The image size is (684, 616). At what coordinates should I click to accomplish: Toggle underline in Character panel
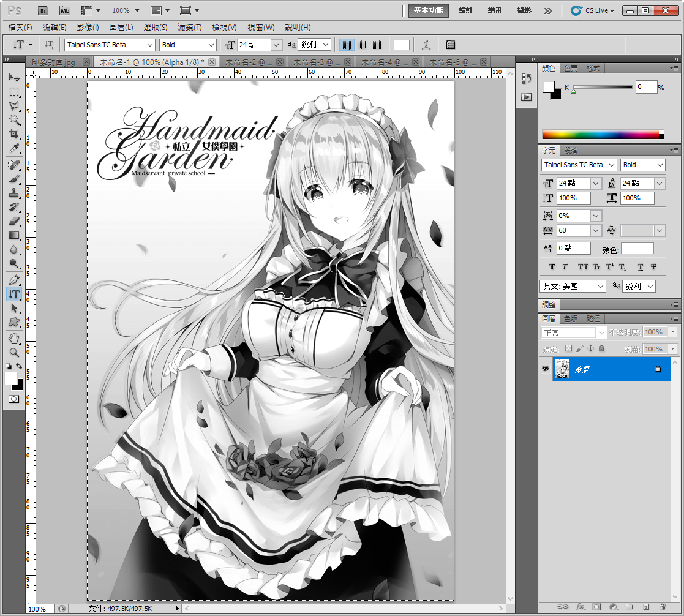641,267
